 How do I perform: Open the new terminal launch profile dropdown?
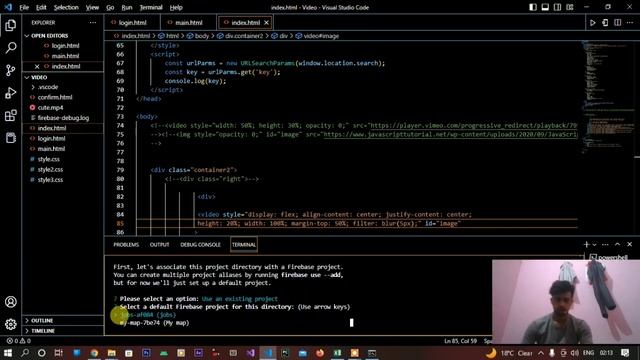[x=594, y=244]
